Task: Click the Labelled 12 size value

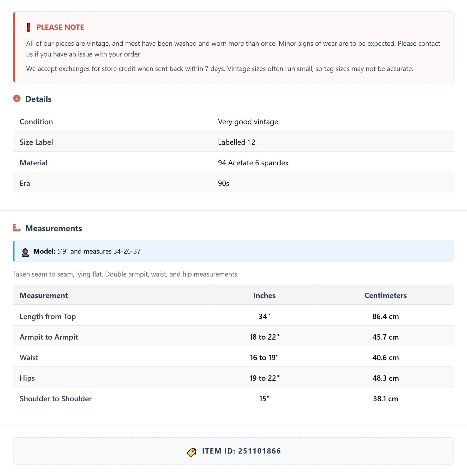Action: click(237, 142)
